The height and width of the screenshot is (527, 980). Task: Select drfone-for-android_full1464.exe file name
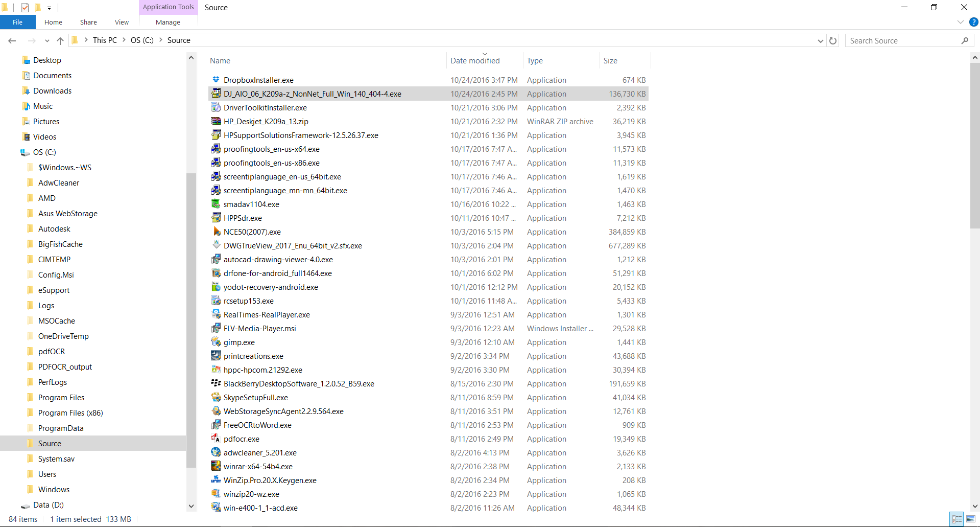tap(278, 273)
